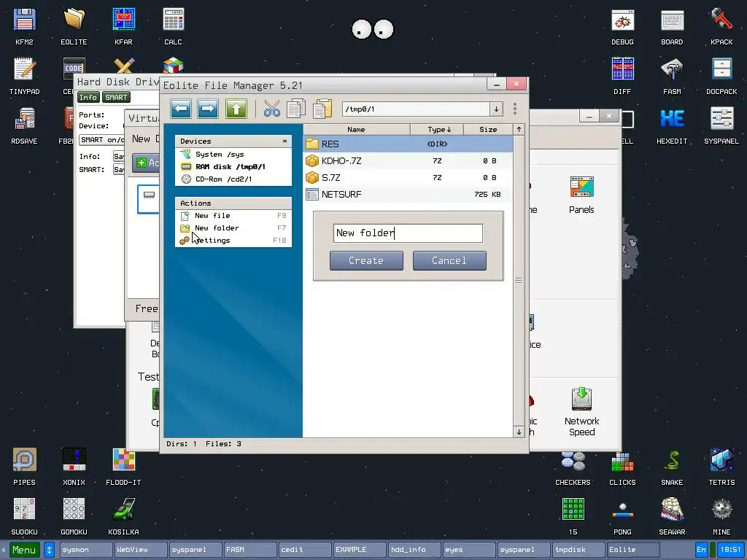The image size is (747, 560).
Task: Open Panels in syspanel window
Action: [581, 195]
